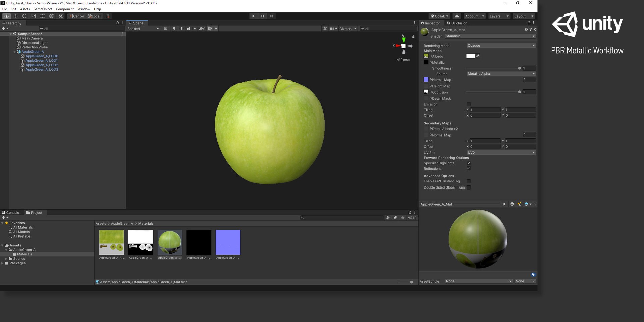Open the GameObject menu

pyautogui.click(x=43, y=9)
